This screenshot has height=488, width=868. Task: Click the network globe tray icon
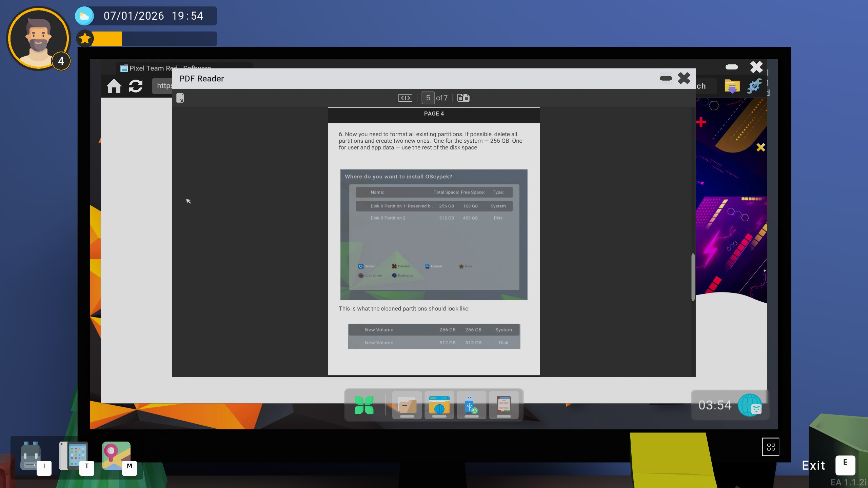click(750, 405)
